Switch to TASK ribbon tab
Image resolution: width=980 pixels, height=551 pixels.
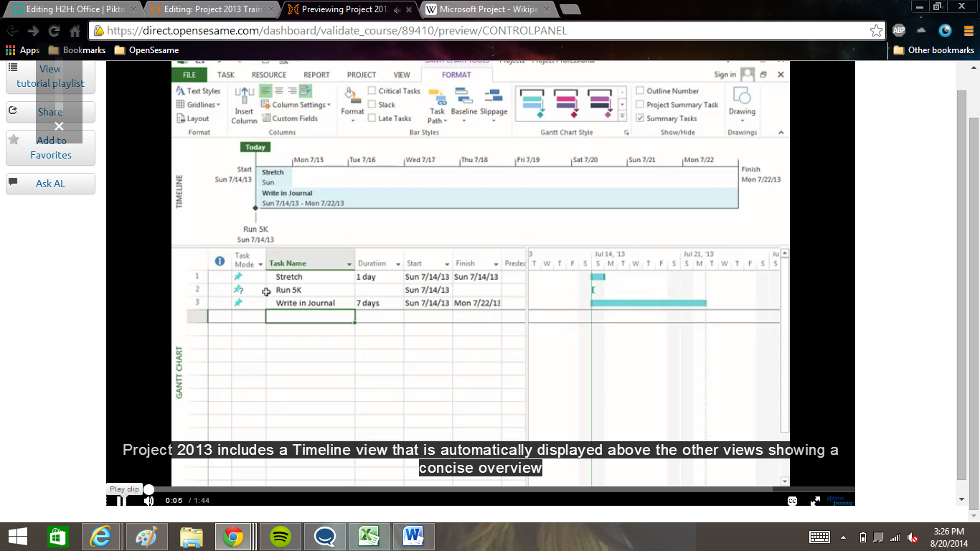pyautogui.click(x=226, y=75)
